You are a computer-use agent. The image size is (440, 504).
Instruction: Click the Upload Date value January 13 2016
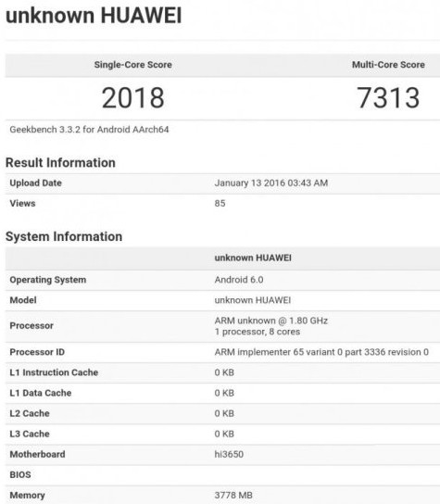click(x=271, y=183)
